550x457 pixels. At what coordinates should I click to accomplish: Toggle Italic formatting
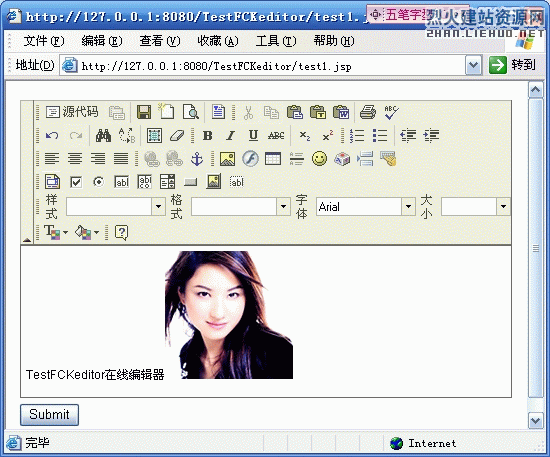tap(230, 135)
